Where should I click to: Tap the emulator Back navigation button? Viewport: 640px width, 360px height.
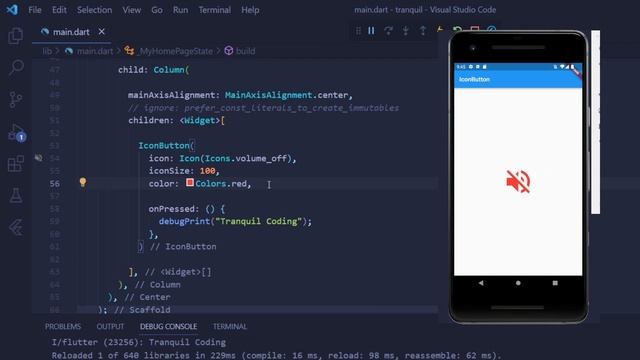pyautogui.click(x=481, y=283)
